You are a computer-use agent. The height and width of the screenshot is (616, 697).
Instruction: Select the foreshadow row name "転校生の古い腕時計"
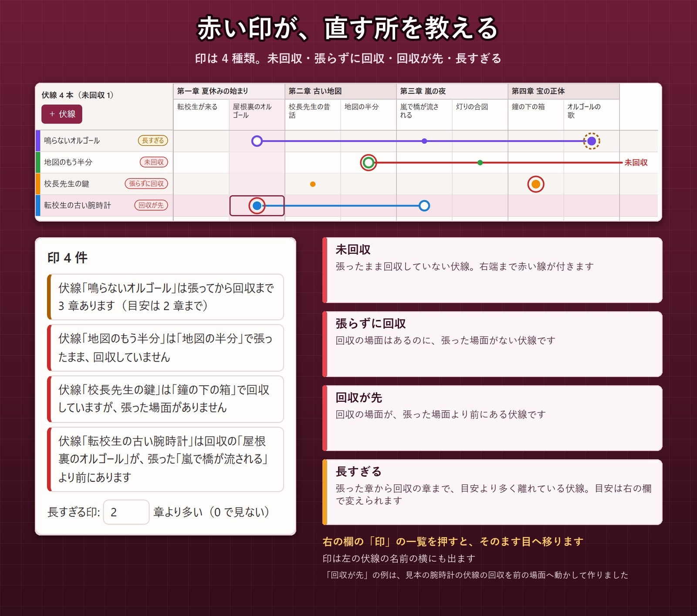click(x=78, y=205)
